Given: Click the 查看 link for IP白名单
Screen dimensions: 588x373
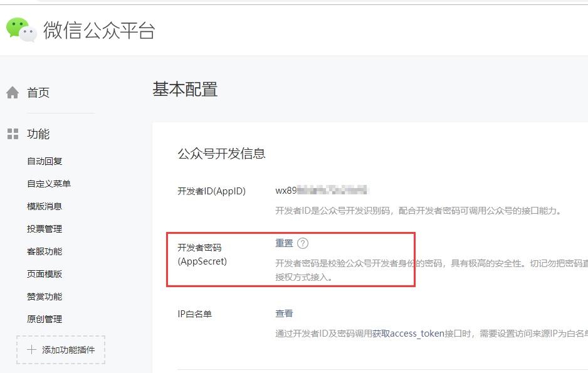Looking at the screenshot, I should (284, 313).
